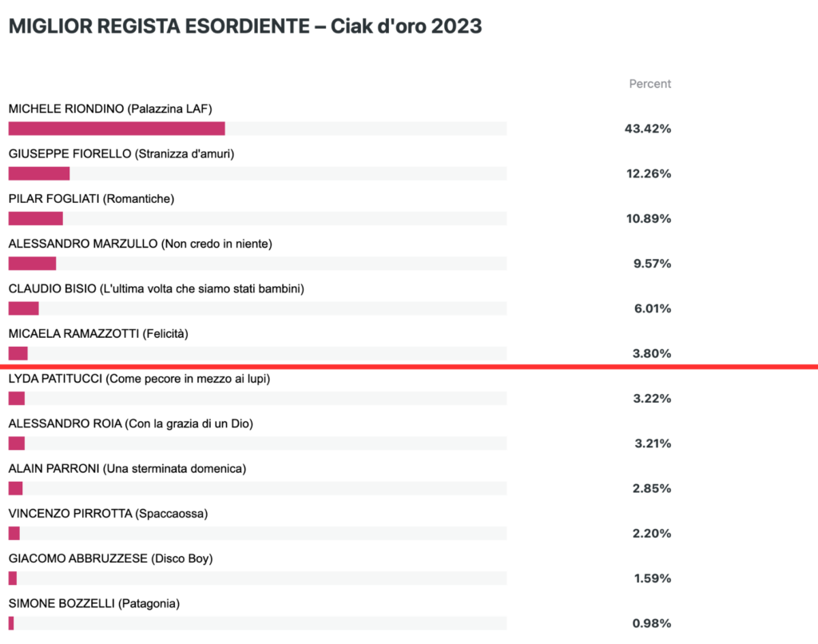Select the Micaela Ramazzotti (Felicità) label
This screenshot has width=818, height=644.
[x=98, y=333]
